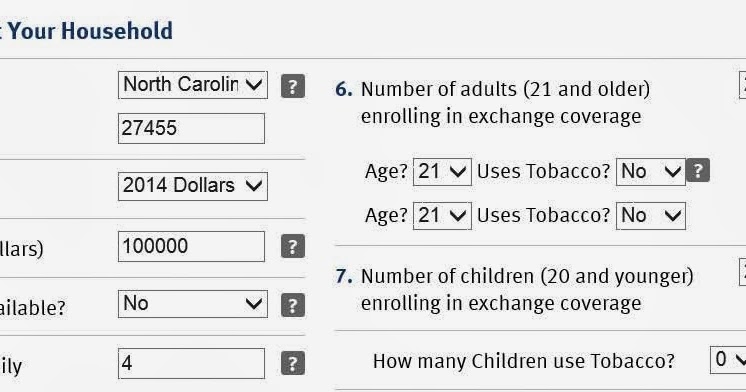Click the Your Household heading
Screen dimensions: 746x392
90,31
